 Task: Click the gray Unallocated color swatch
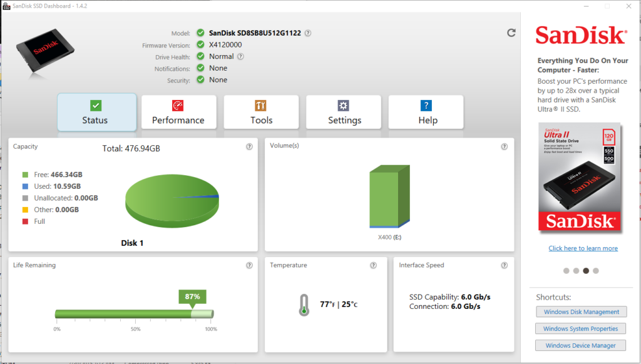click(25, 198)
